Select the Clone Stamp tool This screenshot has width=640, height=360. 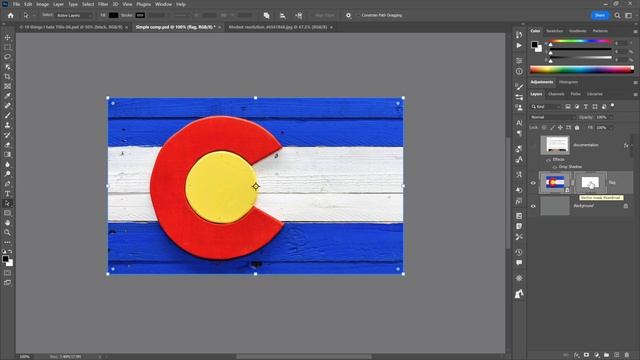7,125
